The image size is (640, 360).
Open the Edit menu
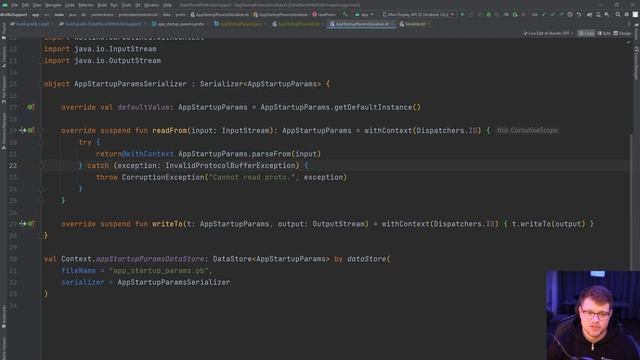25,5
